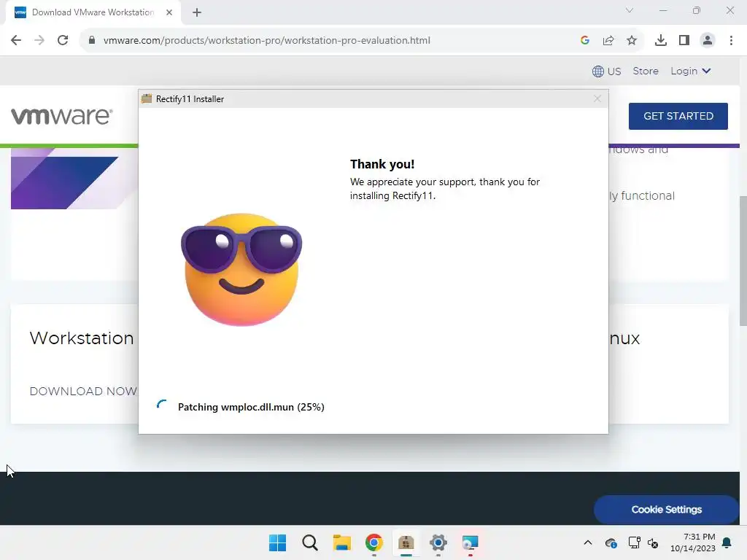This screenshot has height=560, width=747.
Task: Open muted volume tray icon
Action: [653, 542]
